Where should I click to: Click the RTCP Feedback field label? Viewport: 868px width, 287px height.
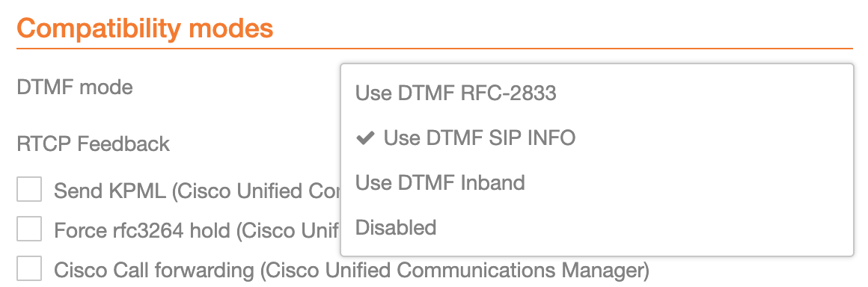tap(93, 143)
